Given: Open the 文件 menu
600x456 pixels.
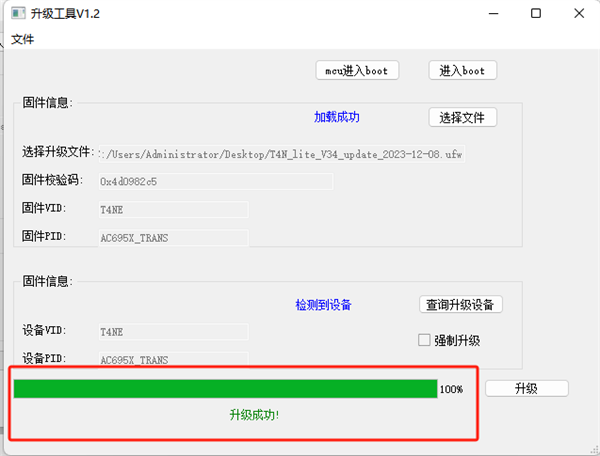Looking at the screenshot, I should [22, 39].
